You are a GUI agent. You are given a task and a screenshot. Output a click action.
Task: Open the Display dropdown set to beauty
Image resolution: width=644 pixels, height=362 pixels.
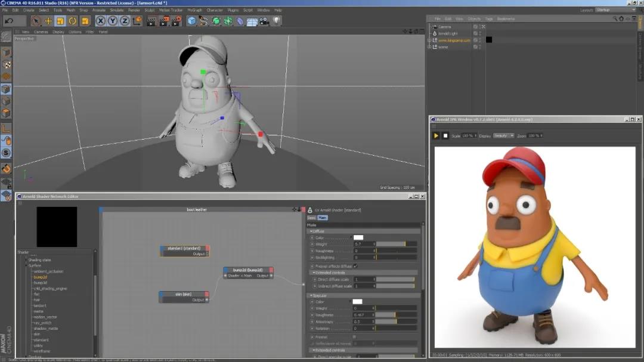point(503,136)
